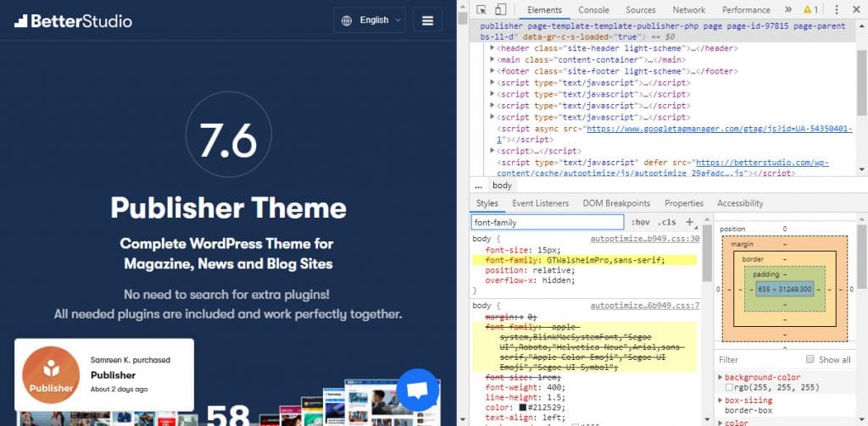Open the English language dropdown
The height and width of the screenshot is (426, 868).
370,20
